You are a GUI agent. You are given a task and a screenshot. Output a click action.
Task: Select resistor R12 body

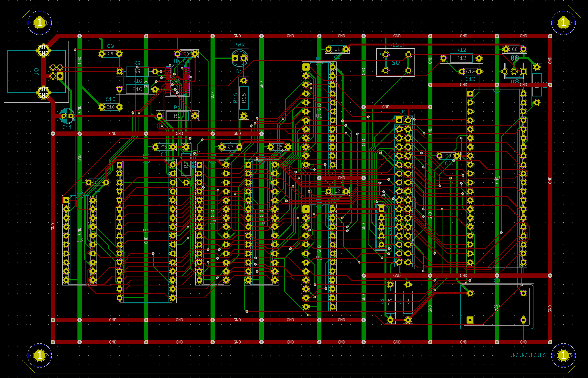(x=461, y=58)
